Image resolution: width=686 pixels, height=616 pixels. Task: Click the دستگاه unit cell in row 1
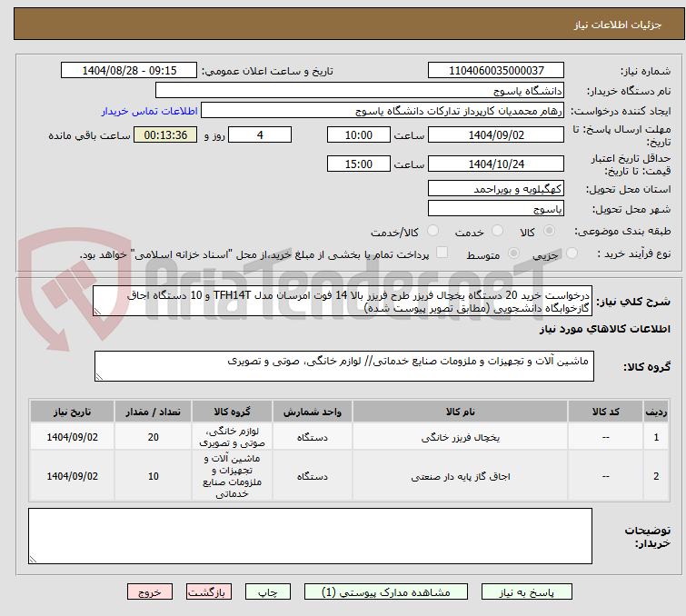point(313,437)
